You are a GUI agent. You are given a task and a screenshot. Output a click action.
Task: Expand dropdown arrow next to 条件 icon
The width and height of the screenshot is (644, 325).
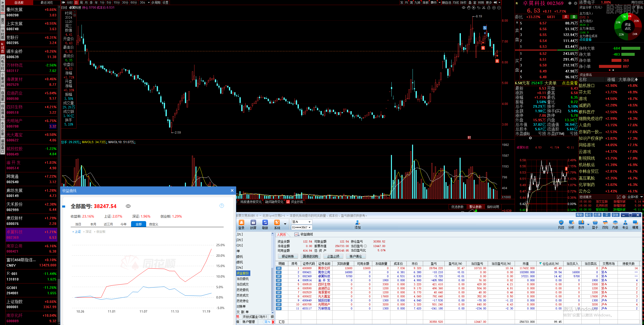click(x=588, y=224)
